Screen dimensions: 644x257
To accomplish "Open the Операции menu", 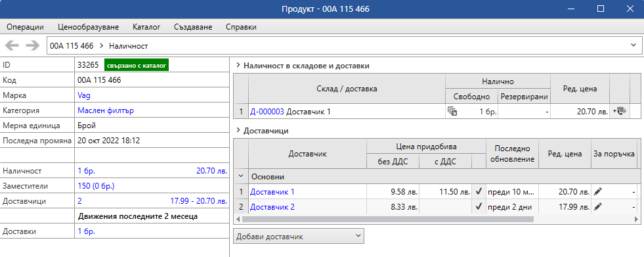I will click(25, 27).
